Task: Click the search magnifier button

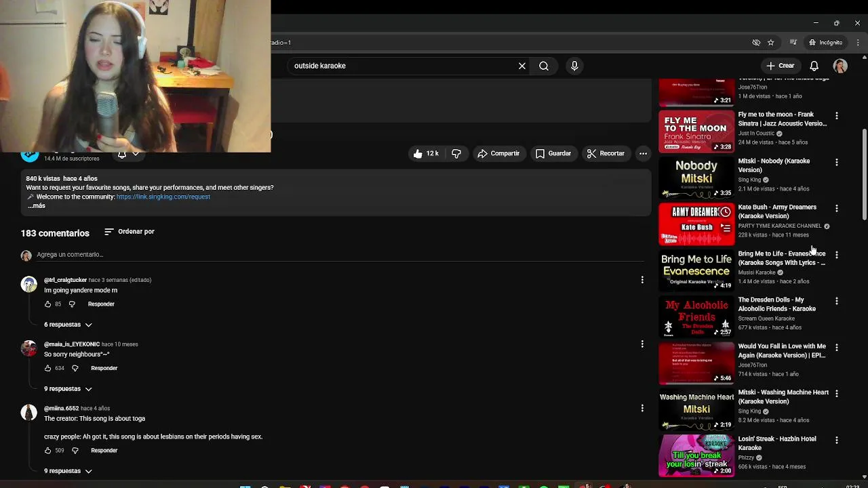Action: [x=544, y=66]
